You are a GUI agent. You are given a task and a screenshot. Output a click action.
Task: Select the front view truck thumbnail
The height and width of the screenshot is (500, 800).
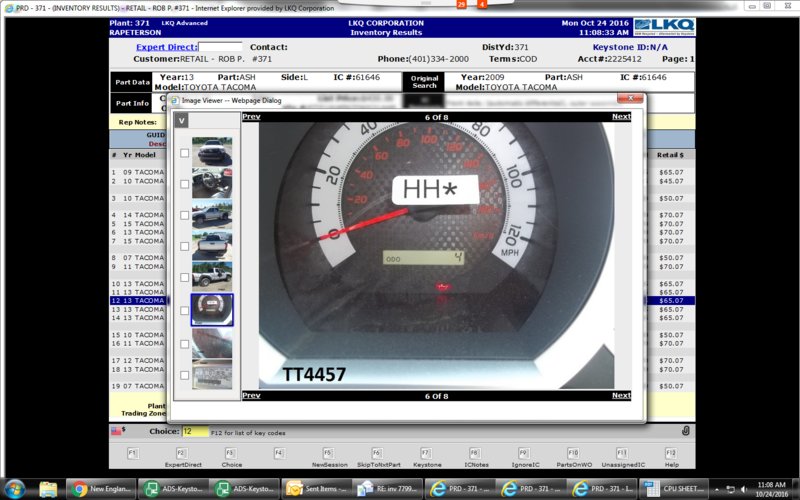(212, 152)
